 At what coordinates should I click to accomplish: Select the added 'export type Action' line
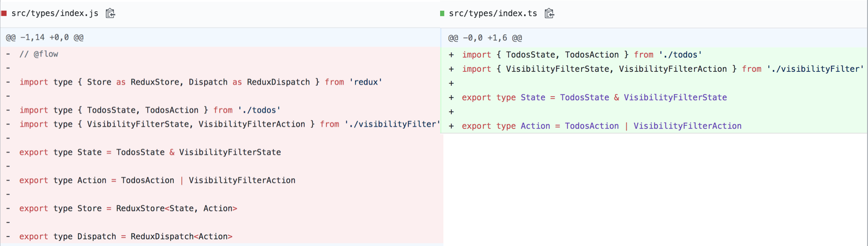pyautogui.click(x=601, y=126)
